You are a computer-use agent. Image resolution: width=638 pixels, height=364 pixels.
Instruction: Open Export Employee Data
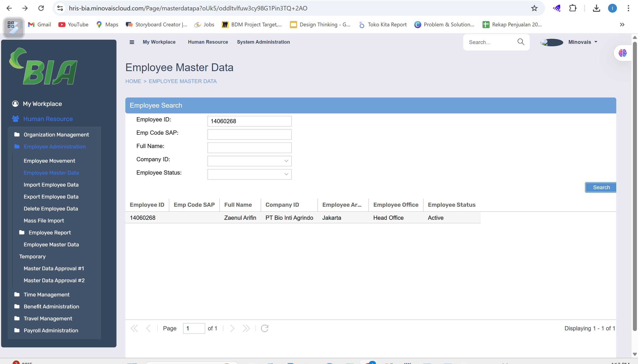51,197
